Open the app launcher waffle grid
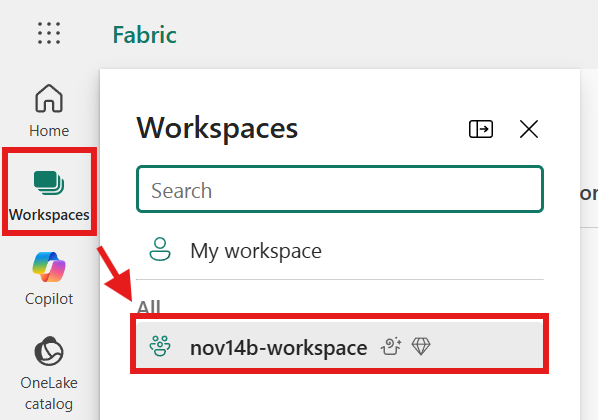Screen dimensions: 598x420 tap(49, 33)
